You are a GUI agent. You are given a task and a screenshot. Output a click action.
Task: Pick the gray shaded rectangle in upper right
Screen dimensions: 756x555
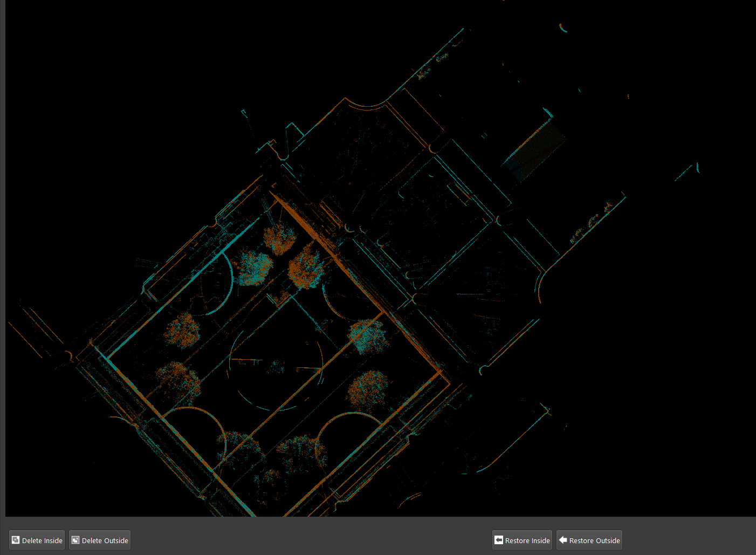534,148
